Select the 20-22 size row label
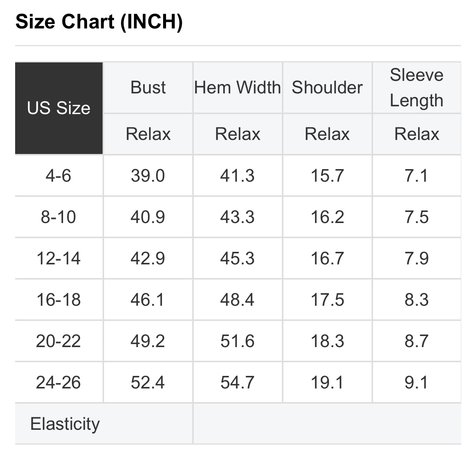The image size is (476, 459). point(58,341)
